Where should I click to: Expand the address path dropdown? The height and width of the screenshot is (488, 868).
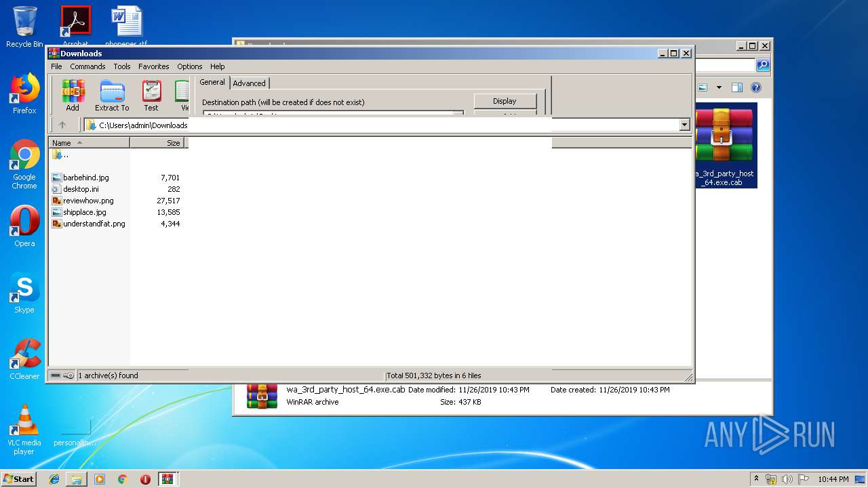point(684,125)
